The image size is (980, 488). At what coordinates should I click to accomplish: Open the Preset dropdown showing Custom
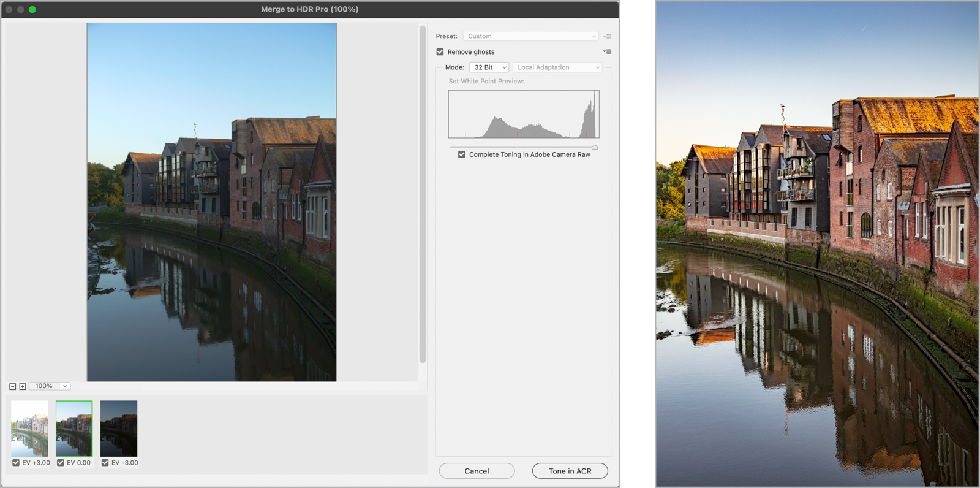coord(530,36)
